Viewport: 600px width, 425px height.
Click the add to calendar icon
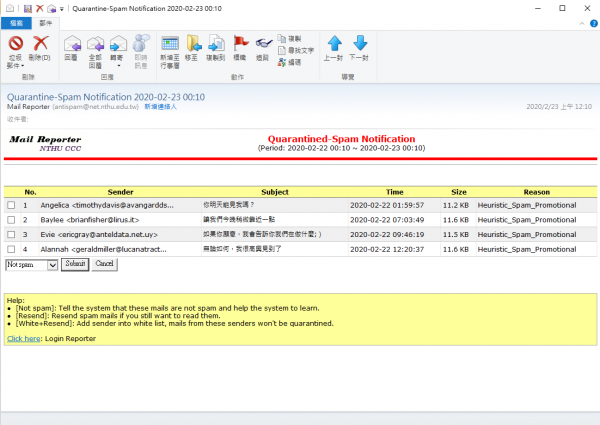pos(169,45)
